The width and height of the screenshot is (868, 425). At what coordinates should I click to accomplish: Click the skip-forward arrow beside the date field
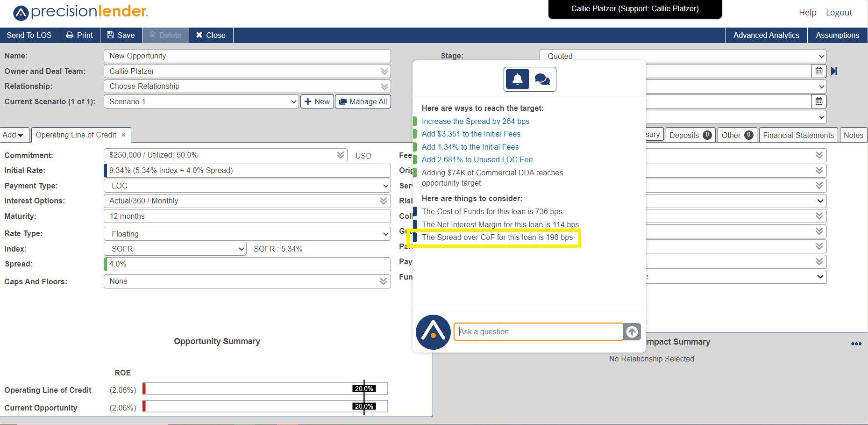click(x=834, y=71)
